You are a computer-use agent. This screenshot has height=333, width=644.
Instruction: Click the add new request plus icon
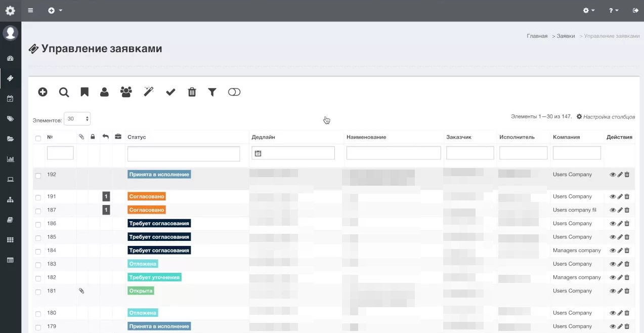point(43,92)
